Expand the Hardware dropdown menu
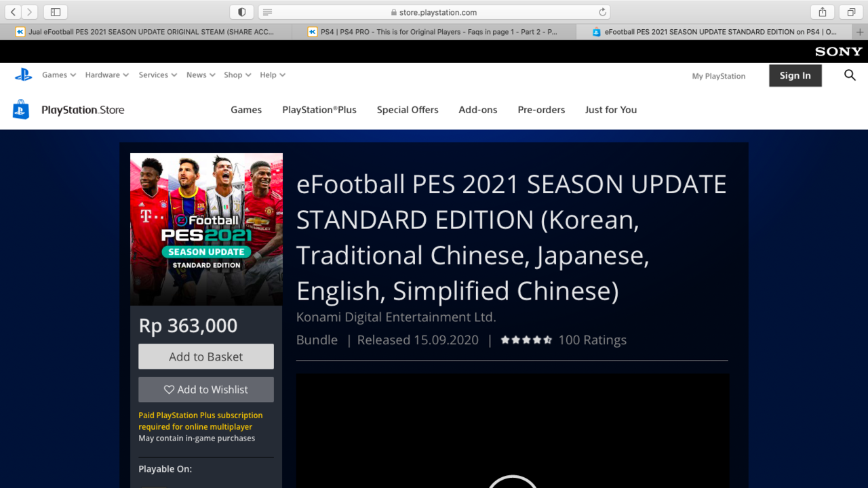 [107, 75]
